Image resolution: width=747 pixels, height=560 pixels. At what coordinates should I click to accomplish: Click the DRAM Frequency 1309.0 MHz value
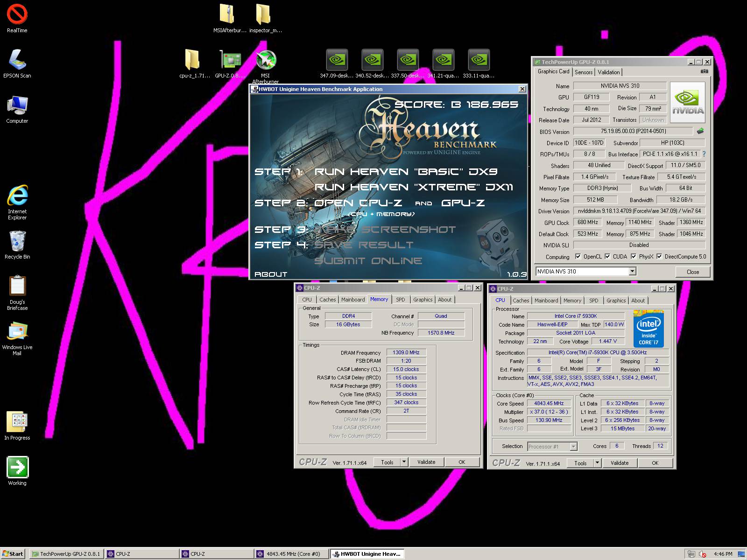click(x=406, y=352)
